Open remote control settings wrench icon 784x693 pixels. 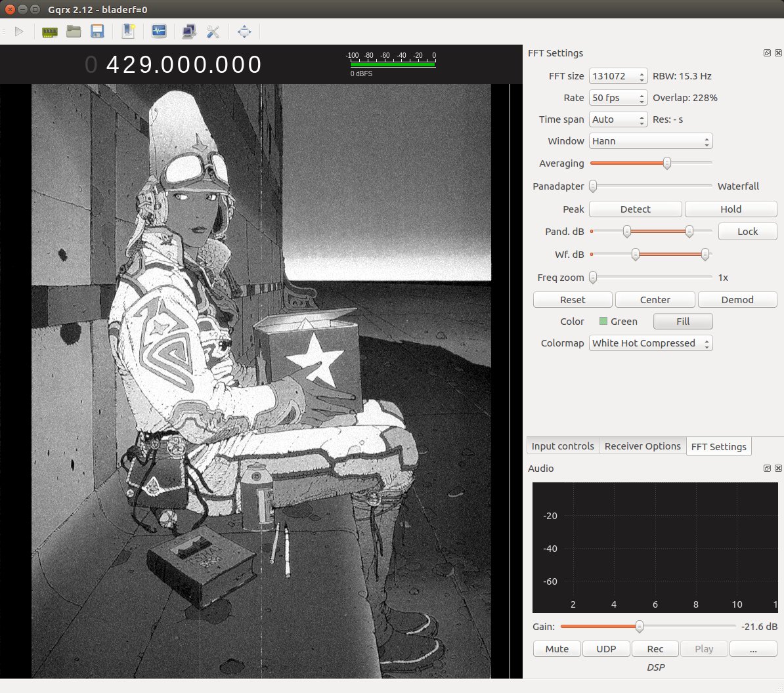(213, 31)
